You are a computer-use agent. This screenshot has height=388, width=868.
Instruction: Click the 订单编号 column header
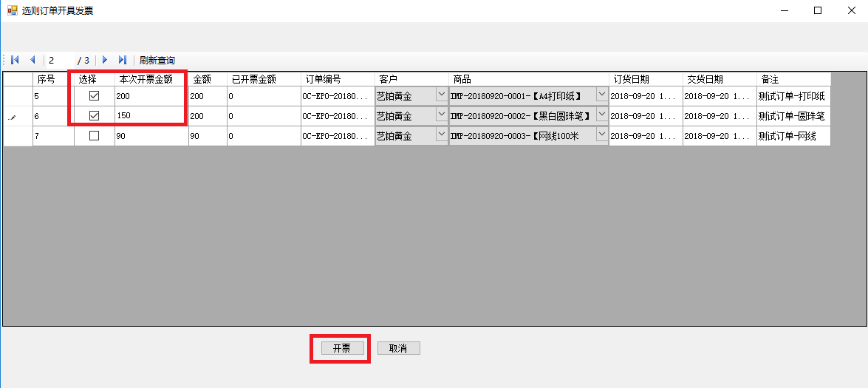coord(338,79)
